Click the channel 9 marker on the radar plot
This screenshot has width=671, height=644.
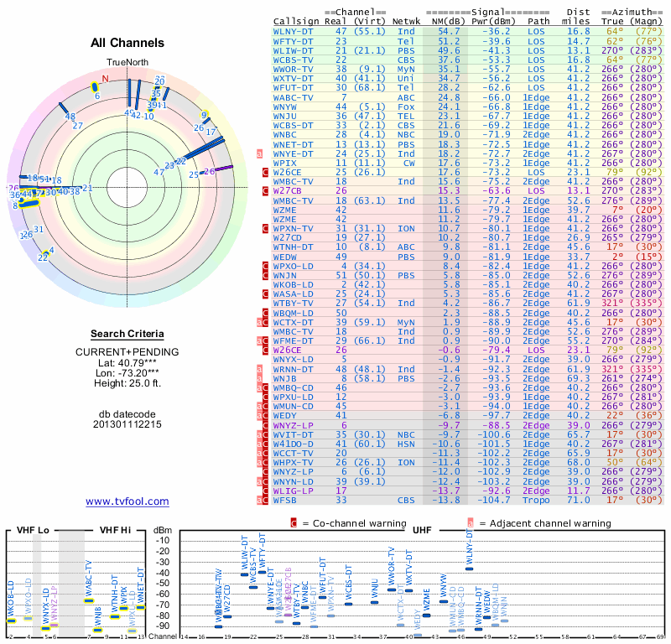205,115
